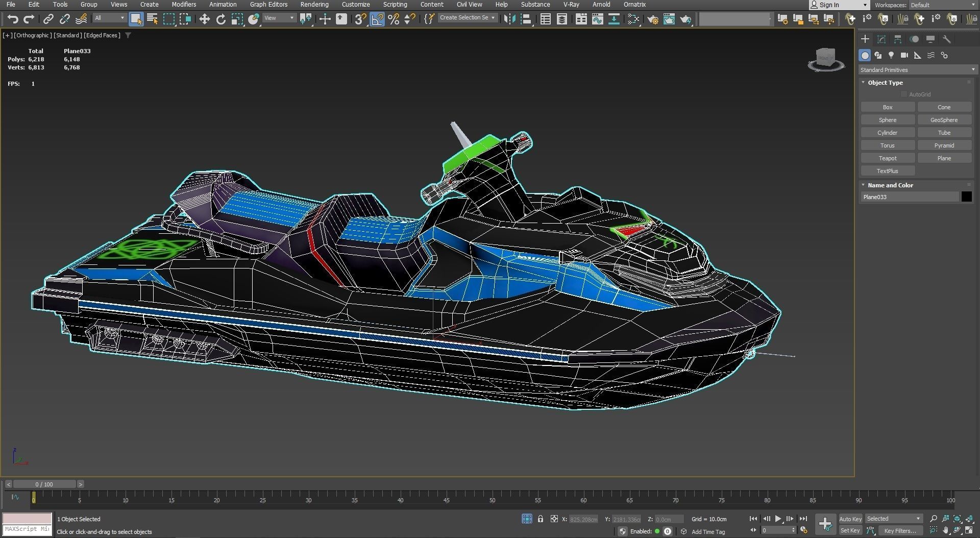The image size is (980, 538).
Task: Open the Graph Editors menu
Action: point(268,4)
